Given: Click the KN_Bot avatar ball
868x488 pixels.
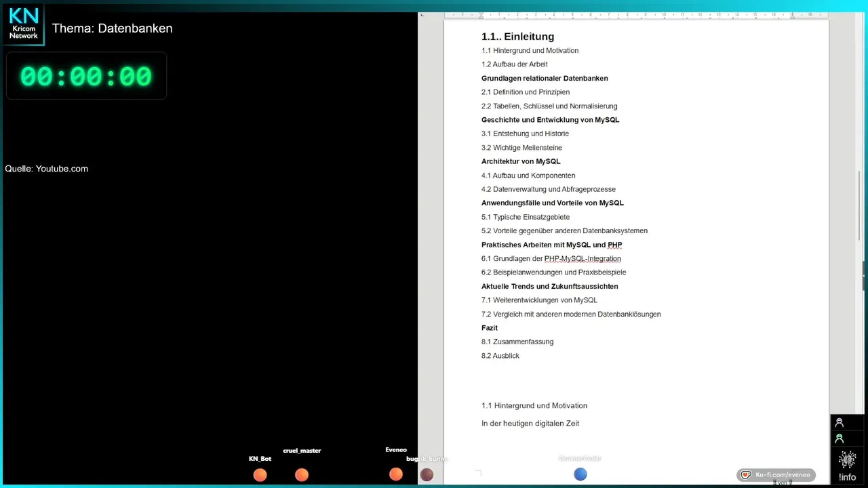Looking at the screenshot, I should click(260, 475).
